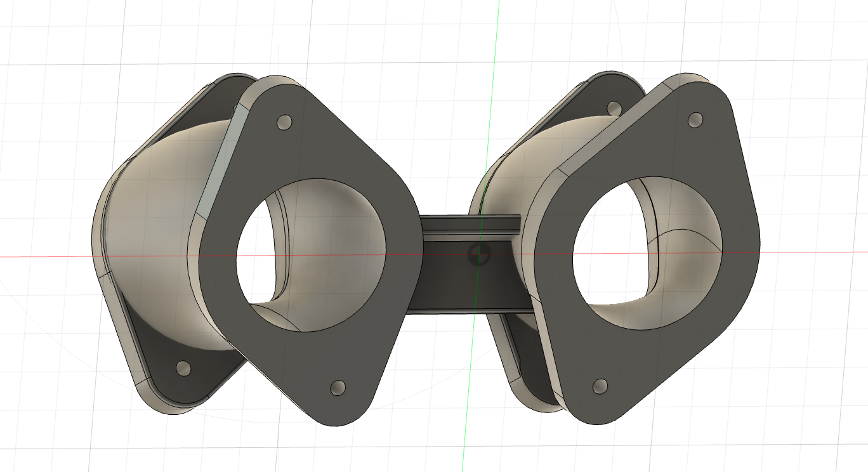This screenshot has width=868, height=472.
Task: Select bottom bolt hole on left front flange
Action: coord(338,386)
